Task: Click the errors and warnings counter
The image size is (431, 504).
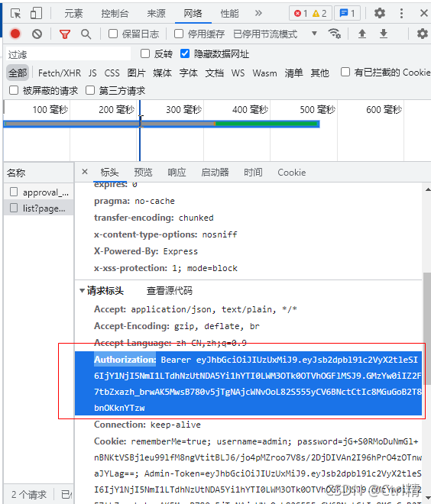Action: tap(310, 14)
